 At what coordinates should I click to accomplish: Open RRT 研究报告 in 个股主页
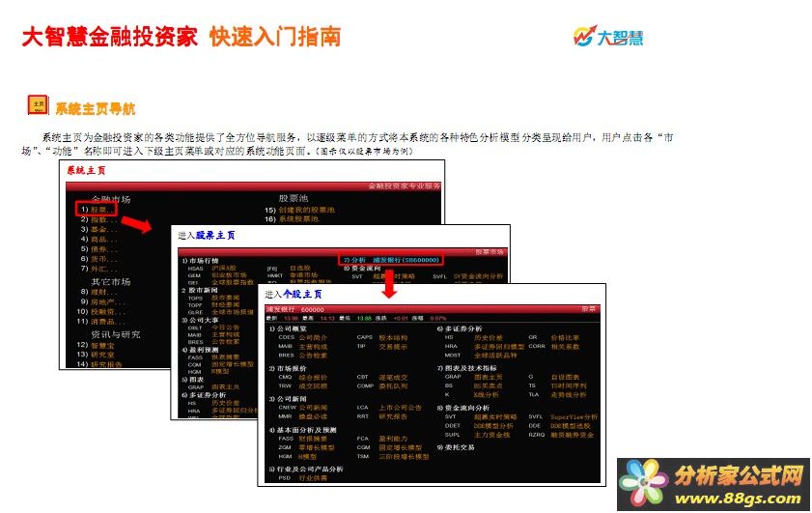[x=382, y=416]
